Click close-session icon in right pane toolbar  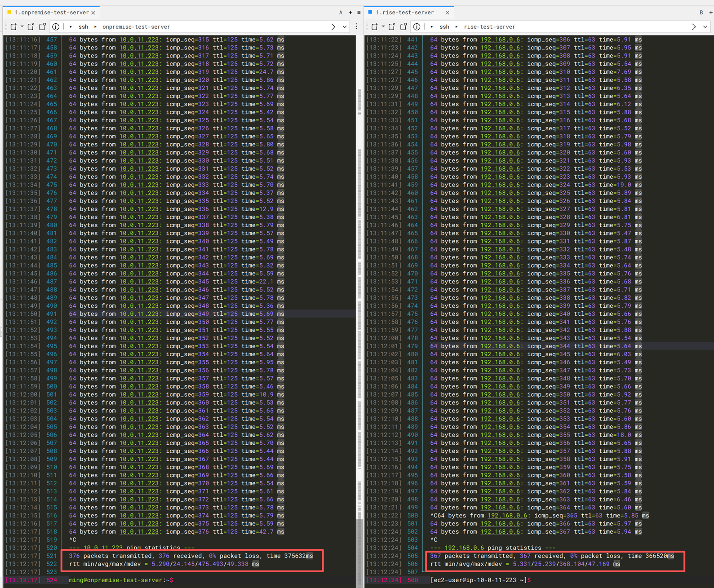[392, 27]
